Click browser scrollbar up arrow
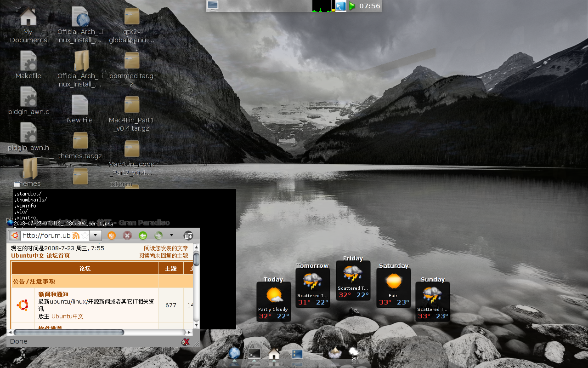 click(197, 247)
